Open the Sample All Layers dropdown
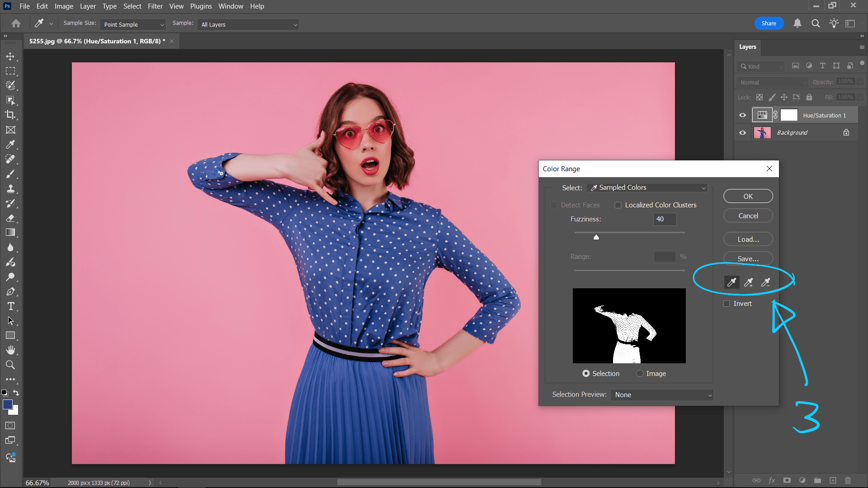The height and width of the screenshot is (488, 868). tap(248, 24)
